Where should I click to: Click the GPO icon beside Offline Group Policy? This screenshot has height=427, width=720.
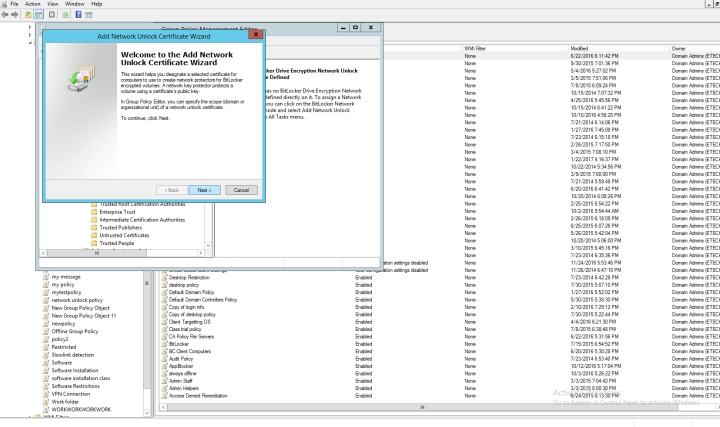(46, 331)
